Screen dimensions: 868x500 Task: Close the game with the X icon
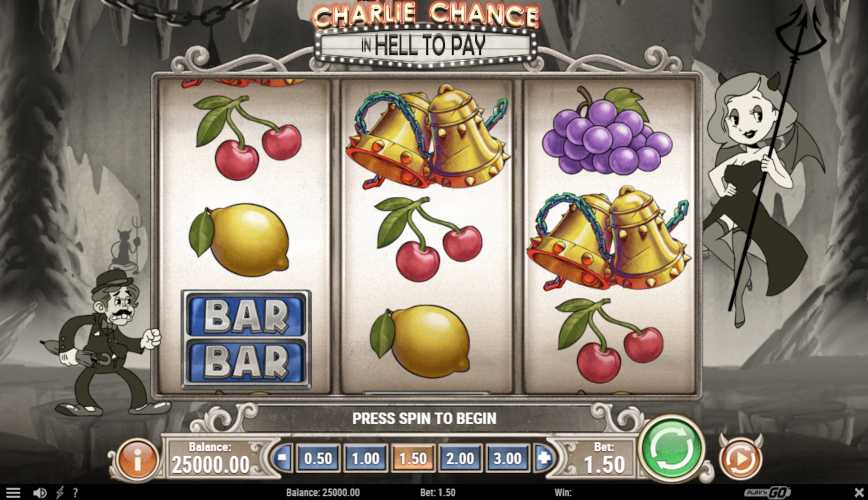tap(859, 492)
